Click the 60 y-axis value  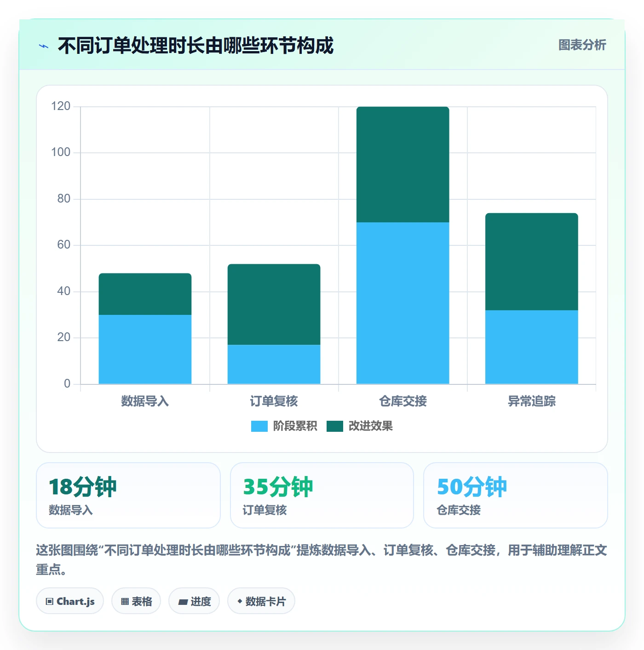point(63,245)
